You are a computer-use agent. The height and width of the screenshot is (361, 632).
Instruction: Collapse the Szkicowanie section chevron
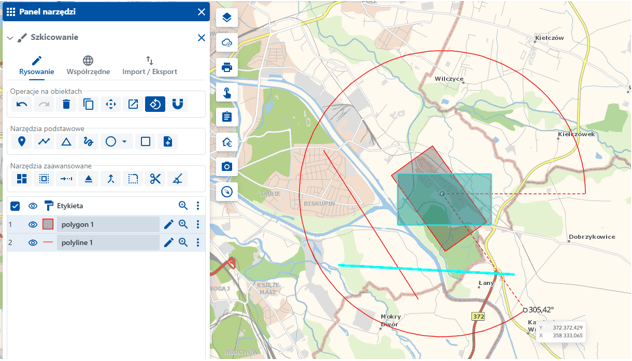(10, 38)
